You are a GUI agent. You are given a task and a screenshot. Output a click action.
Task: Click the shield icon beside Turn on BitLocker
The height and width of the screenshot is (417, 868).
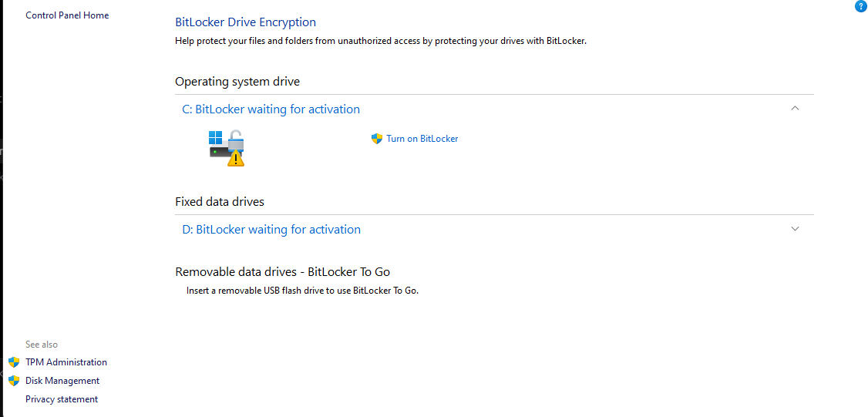point(377,139)
